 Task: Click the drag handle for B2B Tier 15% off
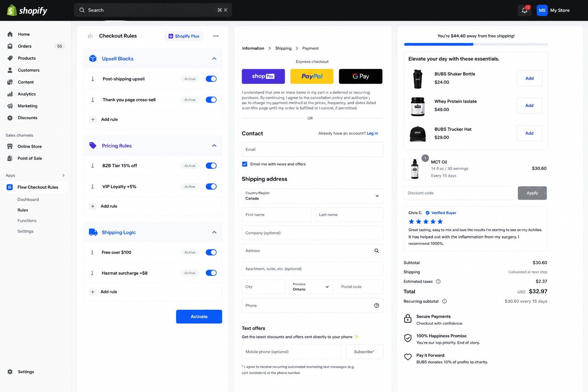pyautogui.click(x=93, y=166)
